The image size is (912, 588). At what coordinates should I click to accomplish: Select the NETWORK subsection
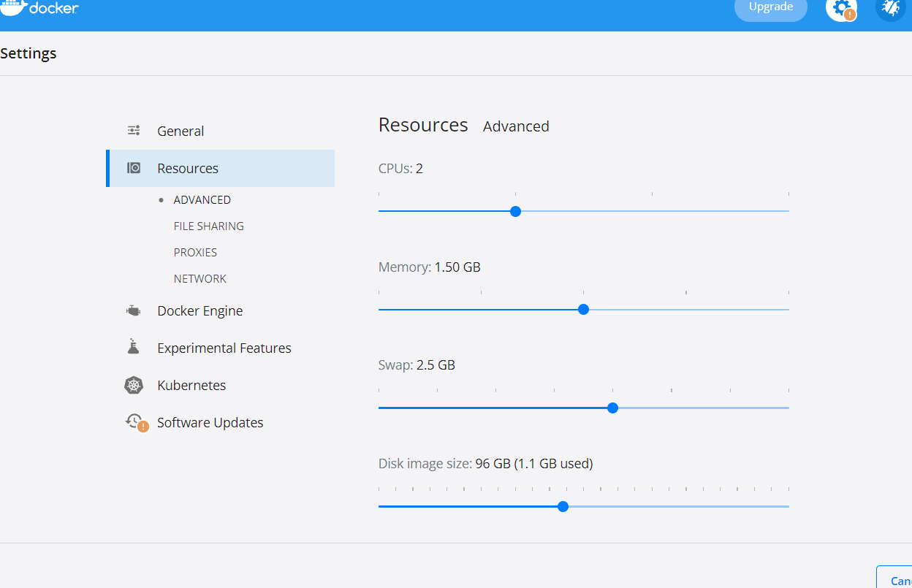tap(199, 279)
